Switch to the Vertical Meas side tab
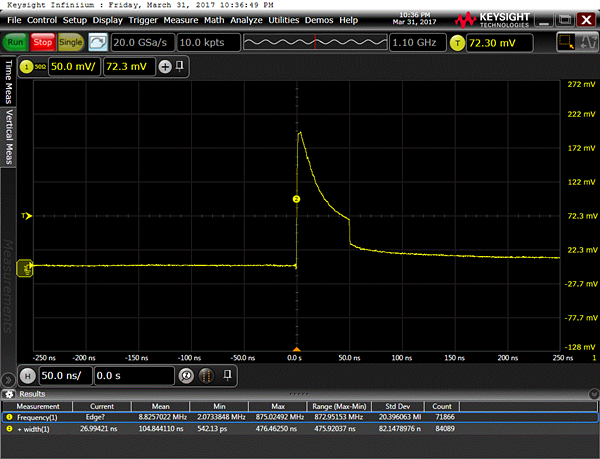Image resolution: width=600 pixels, height=459 pixels. click(8, 137)
